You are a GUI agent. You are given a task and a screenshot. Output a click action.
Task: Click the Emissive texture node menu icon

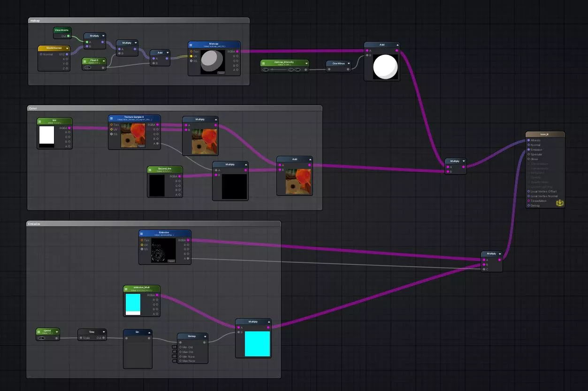(x=142, y=233)
